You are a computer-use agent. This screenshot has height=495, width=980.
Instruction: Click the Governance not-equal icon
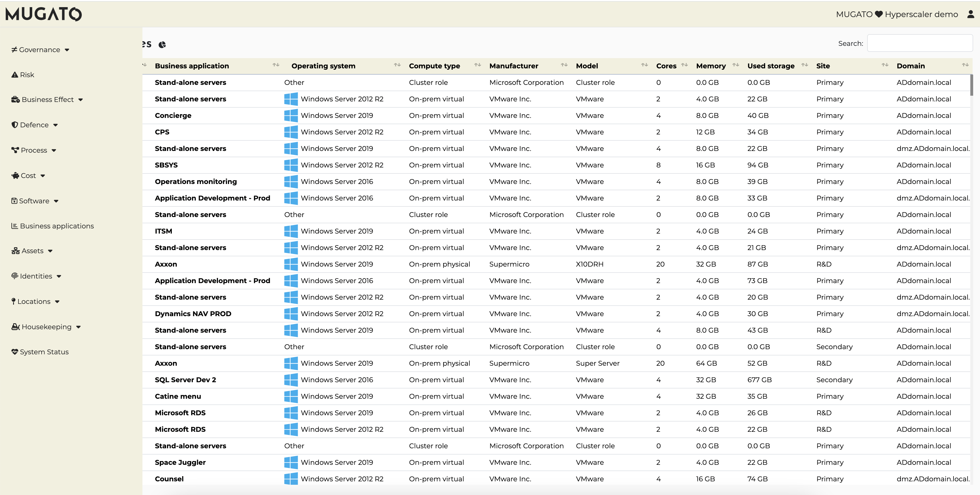15,50
